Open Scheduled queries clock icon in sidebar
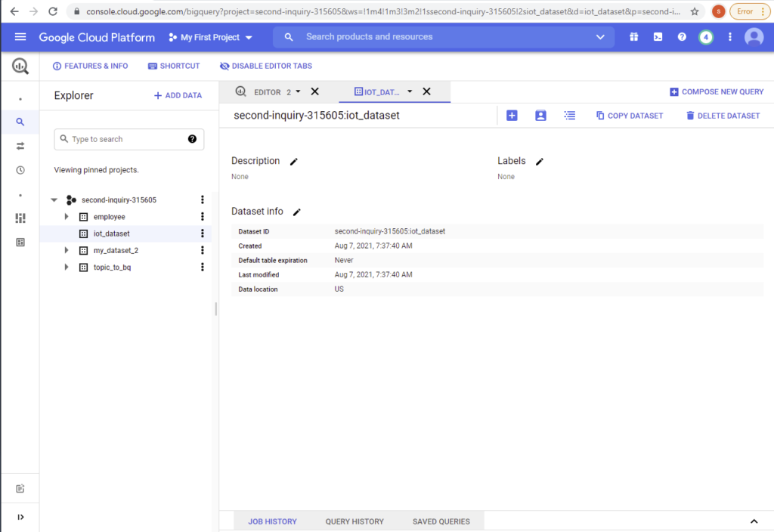The height and width of the screenshot is (532, 774). coord(20,170)
